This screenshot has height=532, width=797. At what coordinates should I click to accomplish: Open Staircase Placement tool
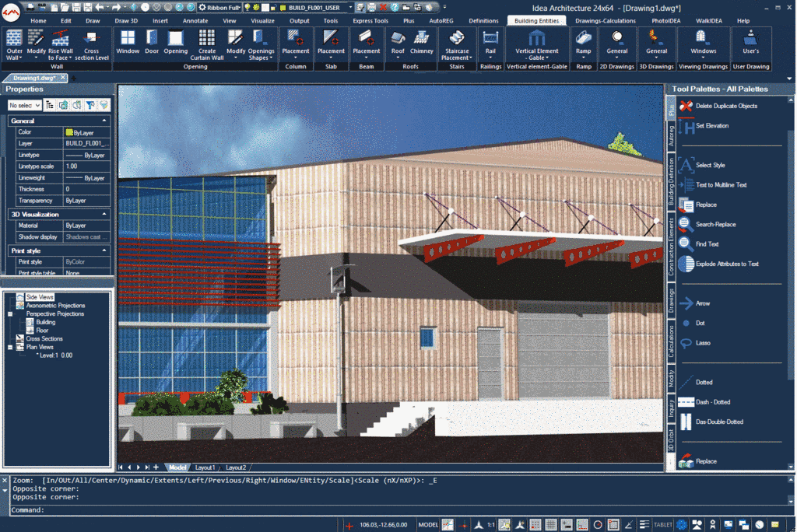(456, 44)
